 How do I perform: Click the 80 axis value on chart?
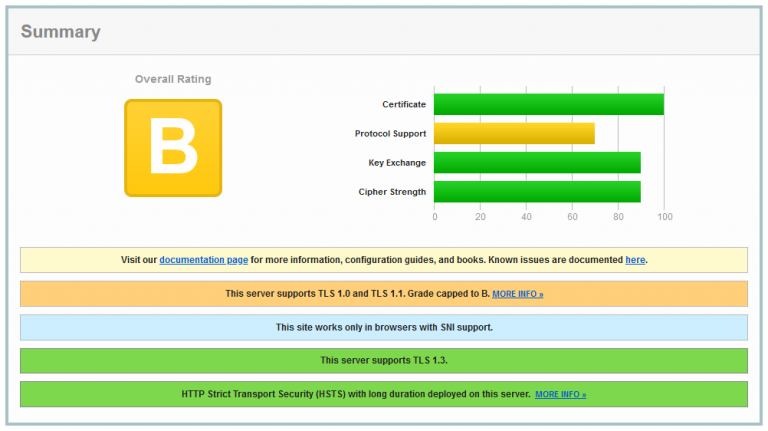(619, 216)
